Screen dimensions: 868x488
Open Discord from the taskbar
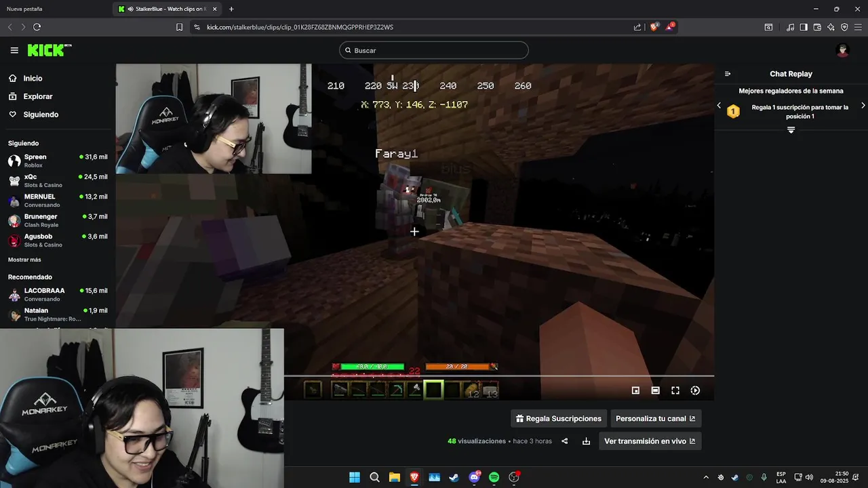(475, 477)
